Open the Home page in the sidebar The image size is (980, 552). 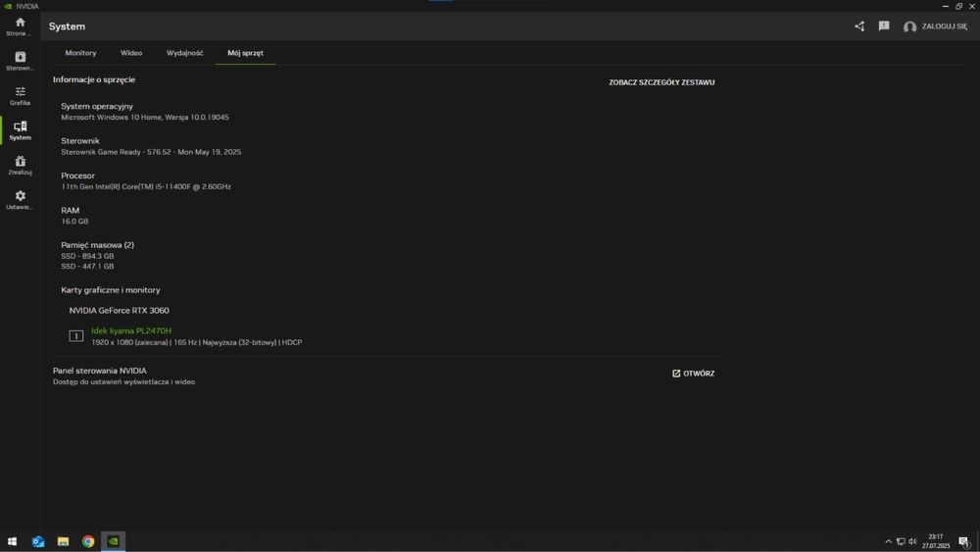pyautogui.click(x=20, y=26)
